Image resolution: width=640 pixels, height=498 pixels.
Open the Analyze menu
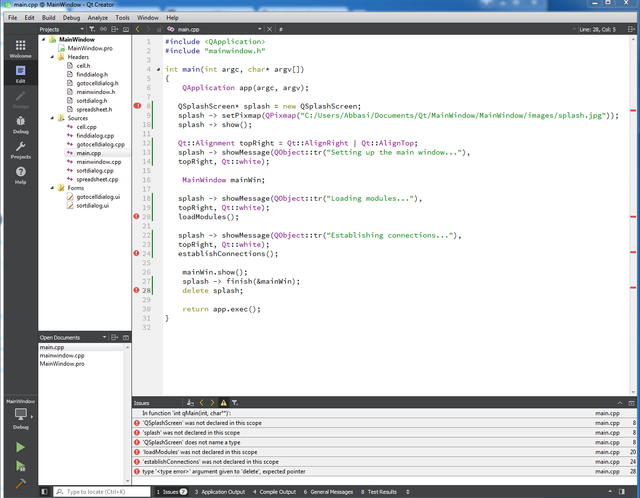(x=98, y=18)
